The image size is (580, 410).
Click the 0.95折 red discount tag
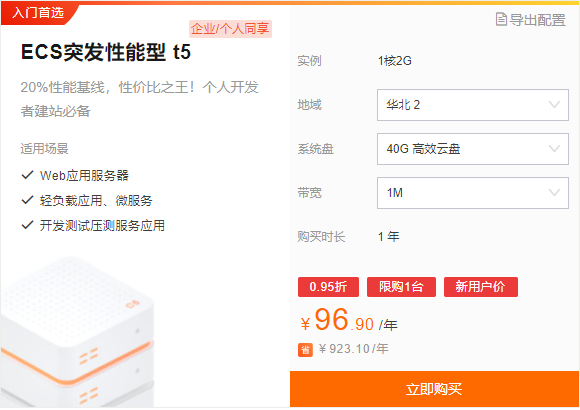pyautogui.click(x=328, y=287)
